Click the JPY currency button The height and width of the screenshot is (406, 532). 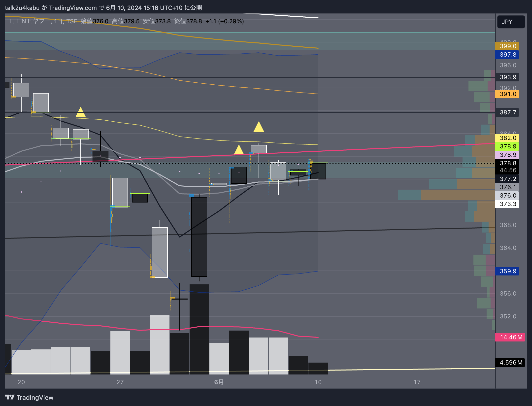[x=511, y=22]
